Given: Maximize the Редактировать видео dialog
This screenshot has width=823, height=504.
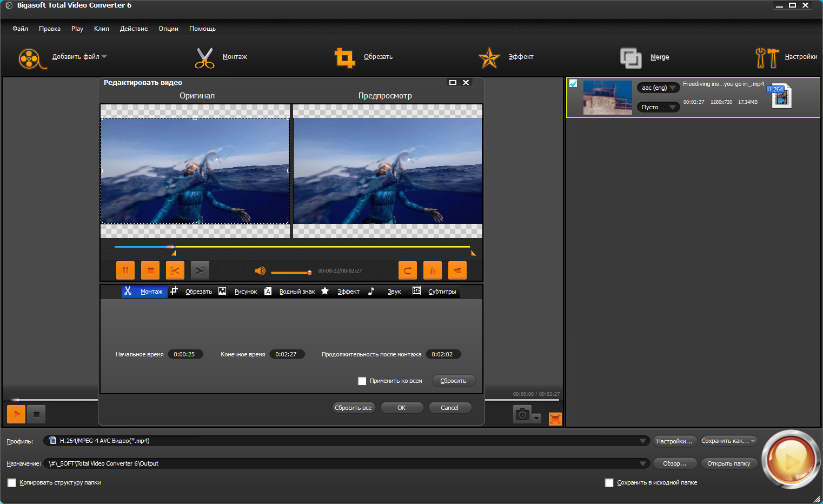Looking at the screenshot, I should click(x=453, y=83).
